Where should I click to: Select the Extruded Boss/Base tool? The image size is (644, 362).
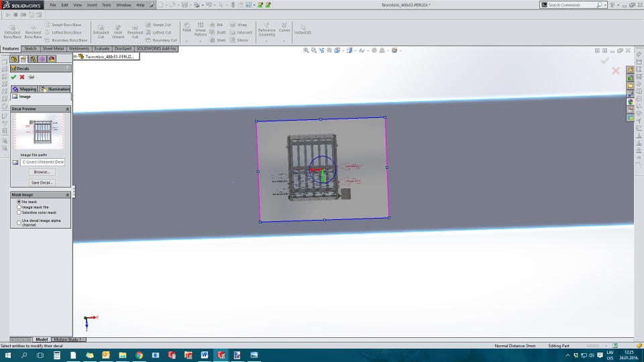tap(12, 32)
